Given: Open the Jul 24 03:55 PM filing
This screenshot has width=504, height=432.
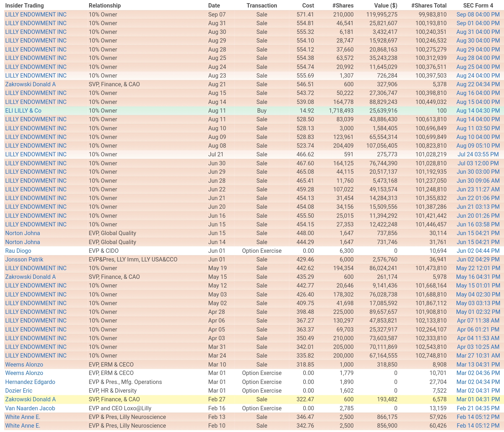Looking at the screenshot, I should click(478, 154).
